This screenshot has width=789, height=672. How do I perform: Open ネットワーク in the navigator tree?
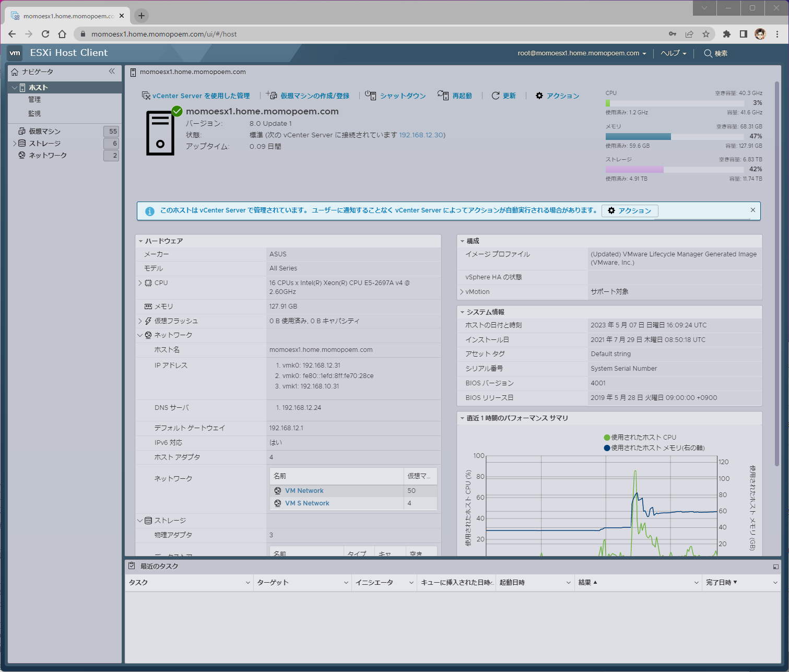click(x=48, y=156)
